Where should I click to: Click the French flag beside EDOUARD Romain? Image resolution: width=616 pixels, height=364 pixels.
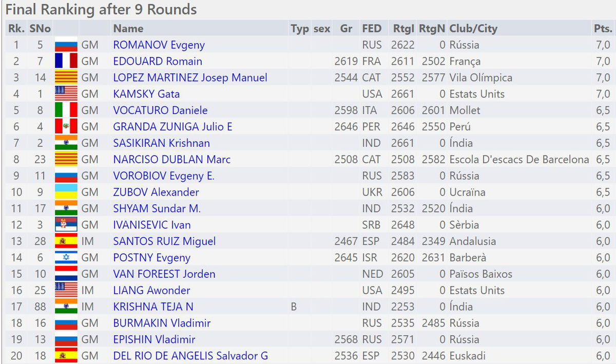coord(66,62)
